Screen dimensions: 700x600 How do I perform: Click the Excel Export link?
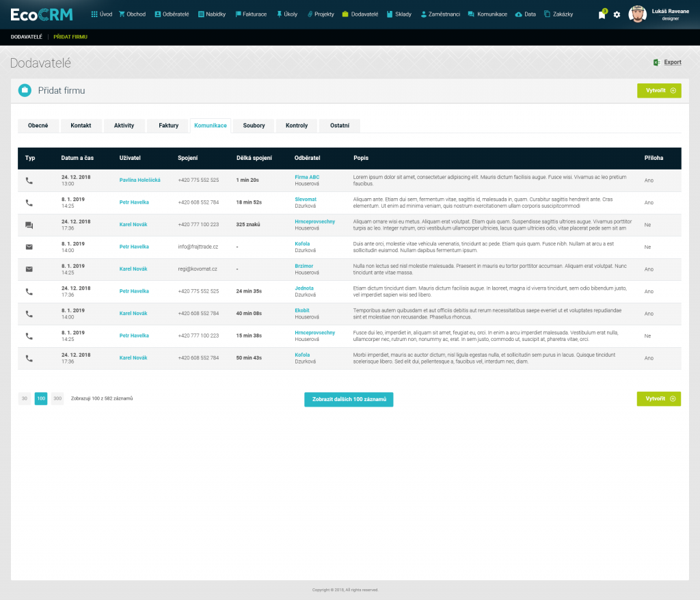click(667, 62)
